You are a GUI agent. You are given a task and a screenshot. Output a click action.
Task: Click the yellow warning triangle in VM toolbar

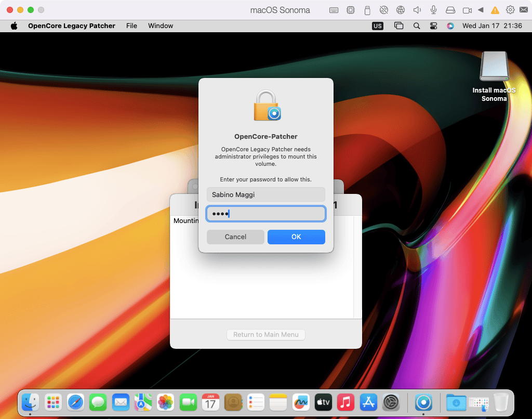click(495, 10)
